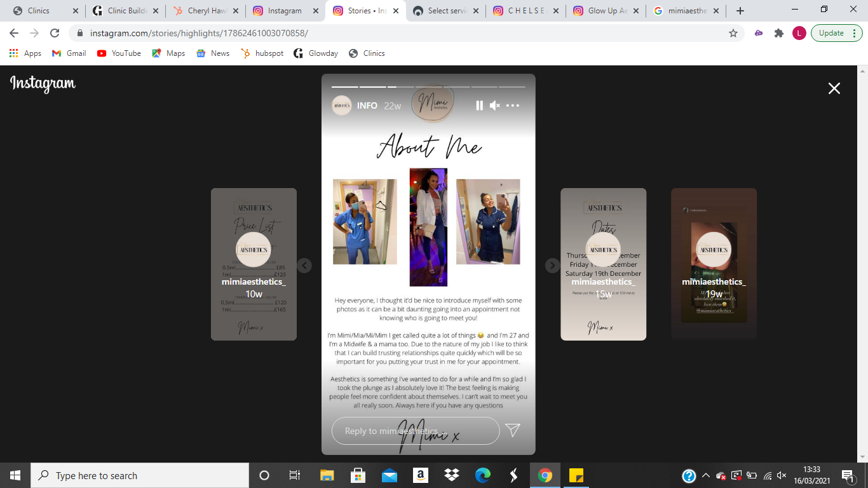Close the Stories Instagram tab
868x488 pixels.
pos(396,11)
